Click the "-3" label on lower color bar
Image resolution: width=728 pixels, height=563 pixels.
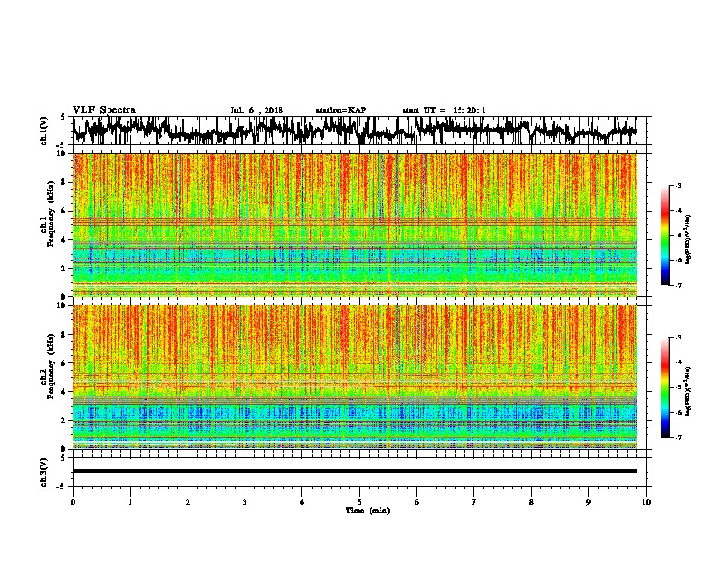(x=677, y=338)
